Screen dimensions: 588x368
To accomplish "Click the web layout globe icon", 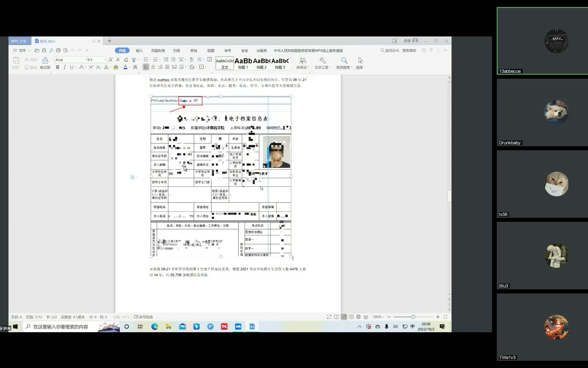I will coord(358,317).
